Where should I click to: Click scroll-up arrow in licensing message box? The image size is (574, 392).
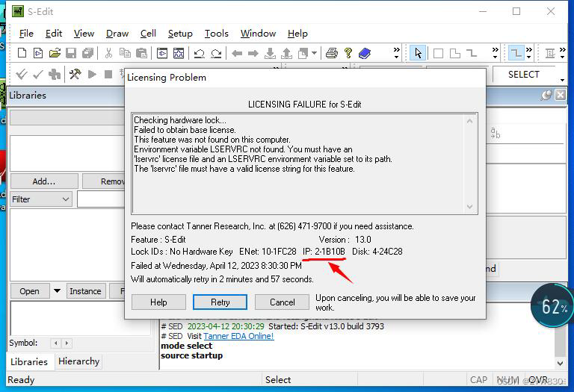click(469, 121)
